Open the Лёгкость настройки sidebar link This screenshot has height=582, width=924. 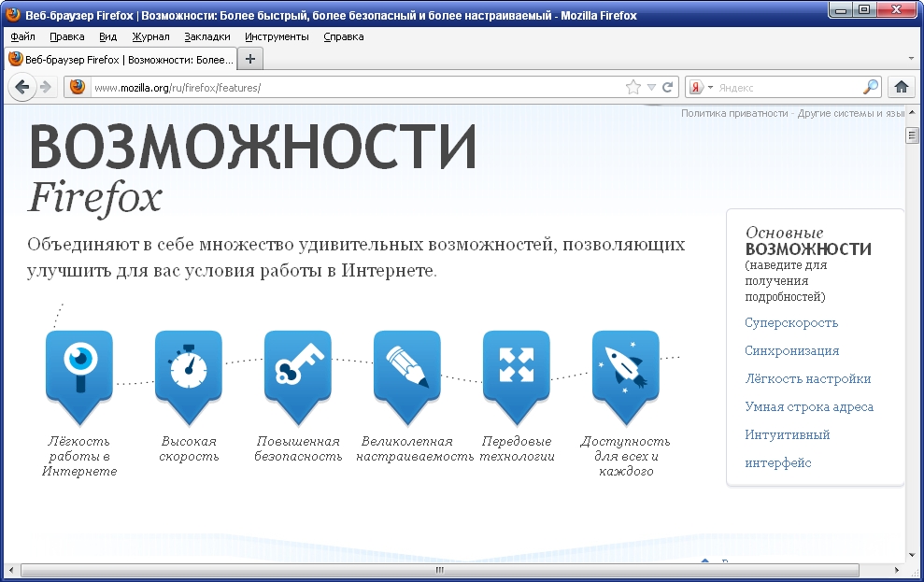(807, 378)
